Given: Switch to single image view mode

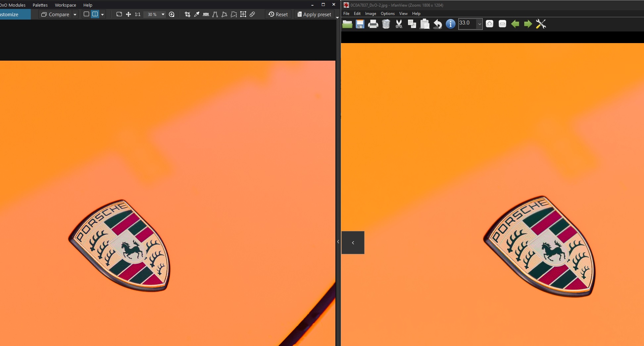Looking at the screenshot, I should click(86, 14).
